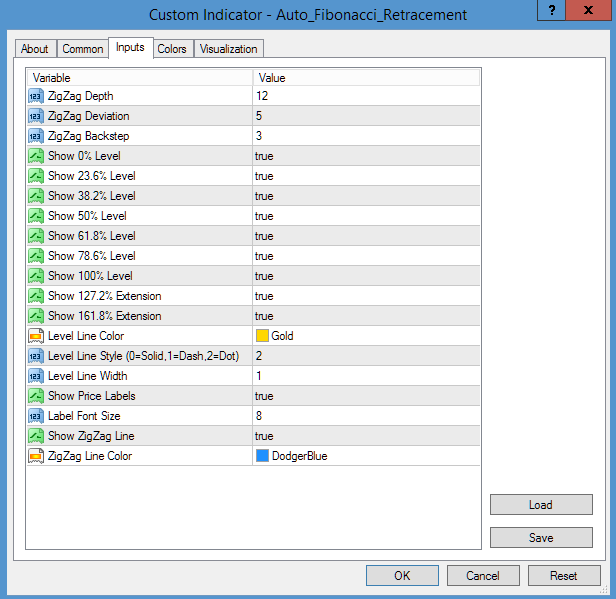Click the integer icon beside ZigZag Backstep
The width and height of the screenshot is (616, 599).
36,136
